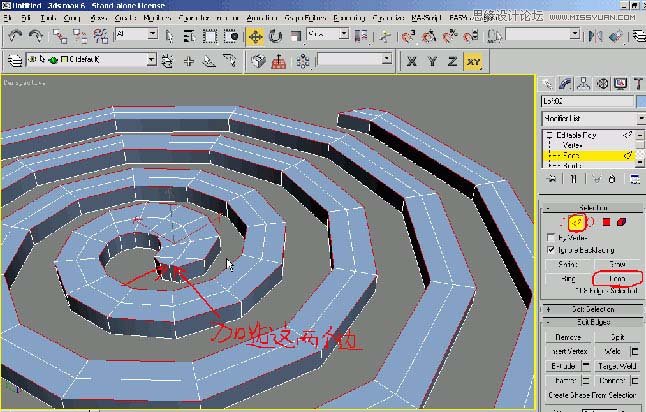Open the reference coordinate system dropdown
The height and width of the screenshot is (412, 646).
pos(328,34)
